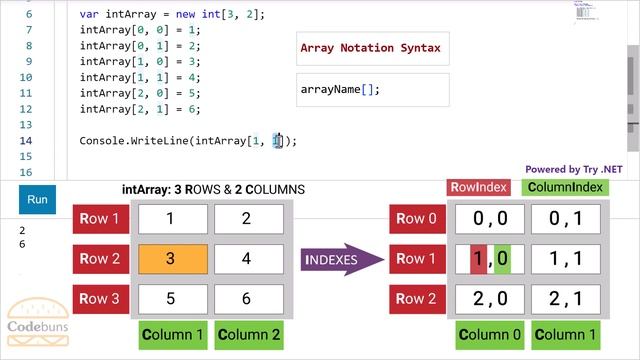The height and width of the screenshot is (360, 640).
Task: Click the green Column 1 label in the values table
Action: [173, 335]
